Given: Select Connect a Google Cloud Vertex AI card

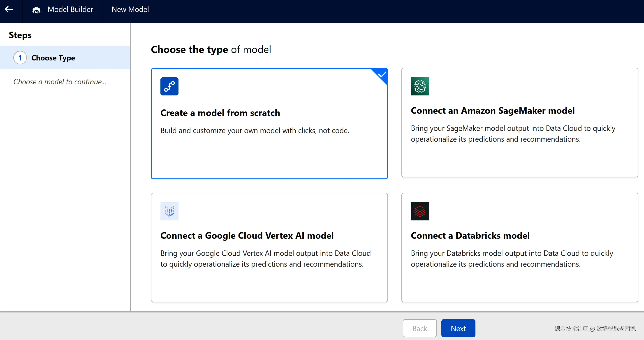Looking at the screenshot, I should [269, 282].
